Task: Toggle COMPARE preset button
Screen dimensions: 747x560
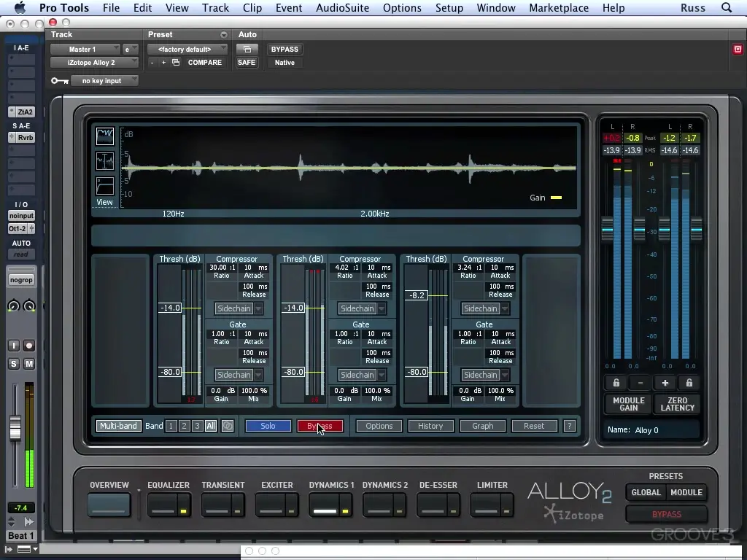Action: point(205,63)
